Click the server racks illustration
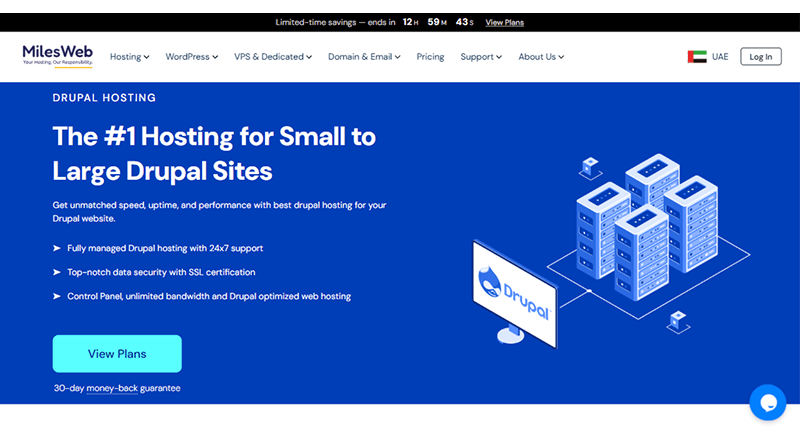Image resolution: width=800 pixels, height=445 pixels. pos(648,227)
